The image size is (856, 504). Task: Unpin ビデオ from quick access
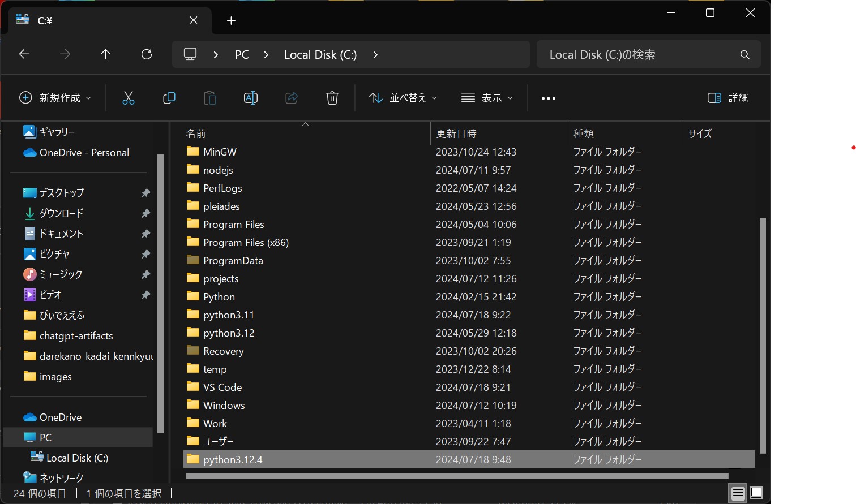click(145, 295)
